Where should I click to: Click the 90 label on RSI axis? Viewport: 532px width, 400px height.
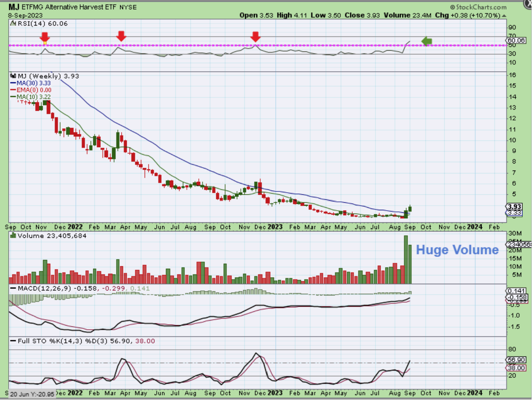click(512, 28)
